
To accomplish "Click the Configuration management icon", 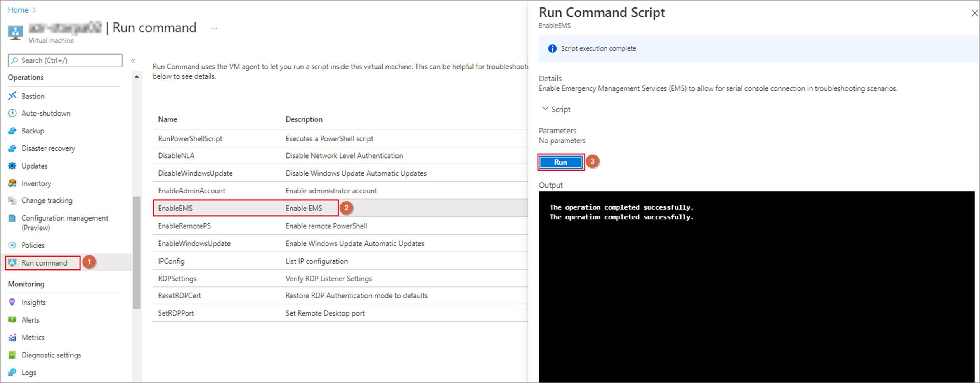I will click(12, 218).
